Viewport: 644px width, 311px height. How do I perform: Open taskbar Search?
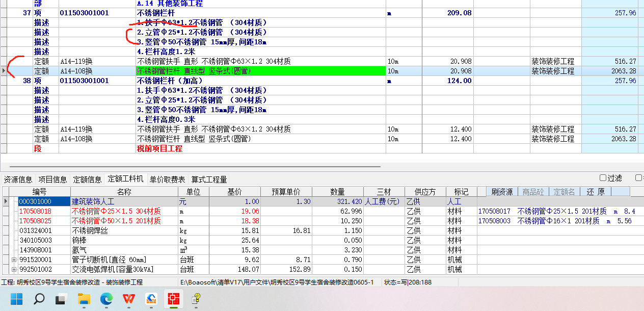pyautogui.click(x=39, y=299)
